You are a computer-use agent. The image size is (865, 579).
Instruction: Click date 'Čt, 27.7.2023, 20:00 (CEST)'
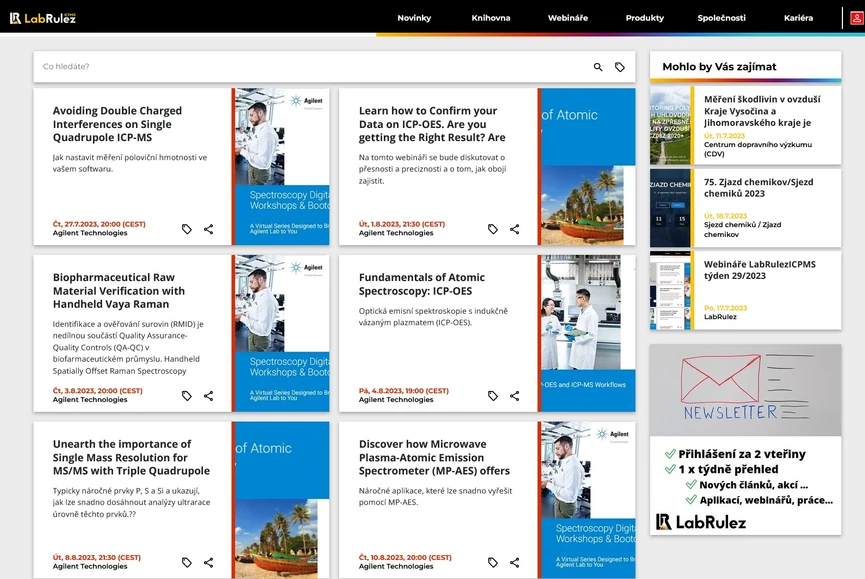tap(99, 224)
